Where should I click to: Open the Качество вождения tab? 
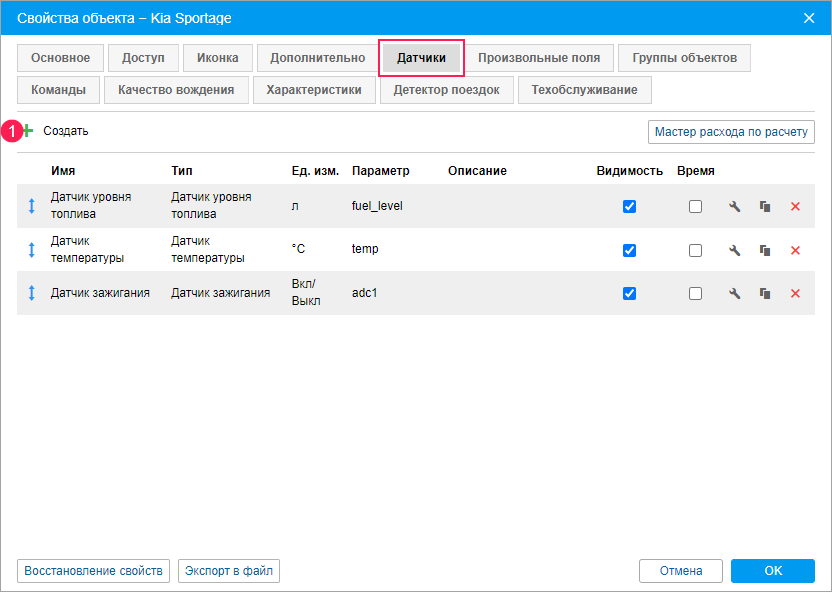pos(176,90)
